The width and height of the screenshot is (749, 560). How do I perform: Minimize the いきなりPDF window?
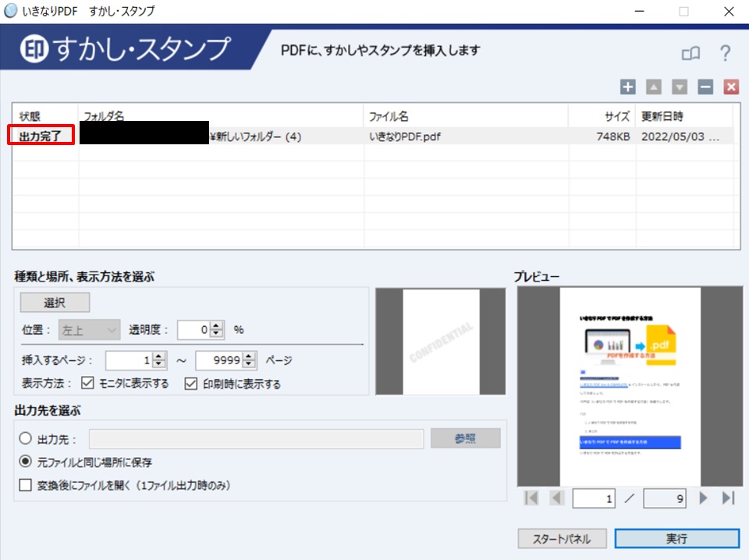(x=639, y=12)
